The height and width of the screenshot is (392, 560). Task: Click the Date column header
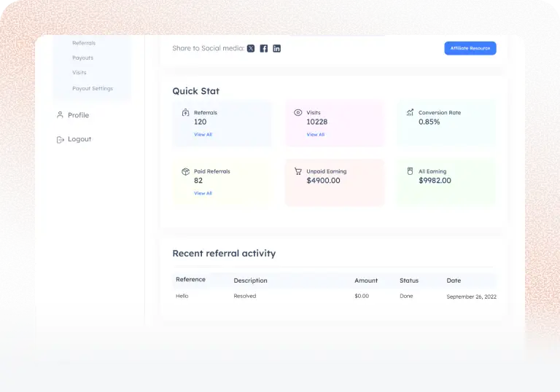tap(454, 281)
